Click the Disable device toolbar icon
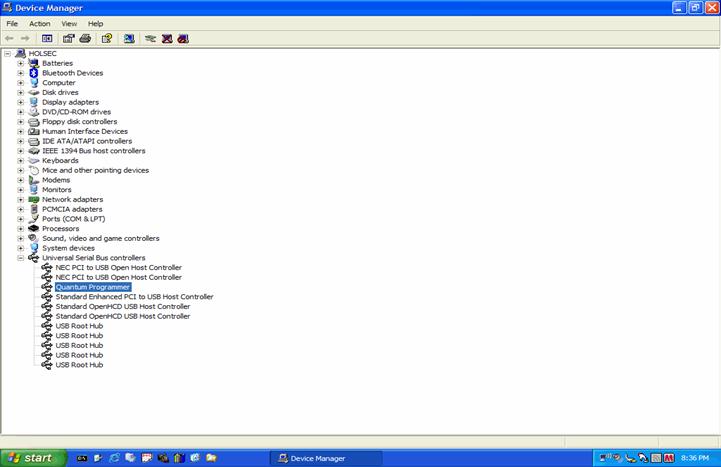Screen dimensions: 721x467 183,39
